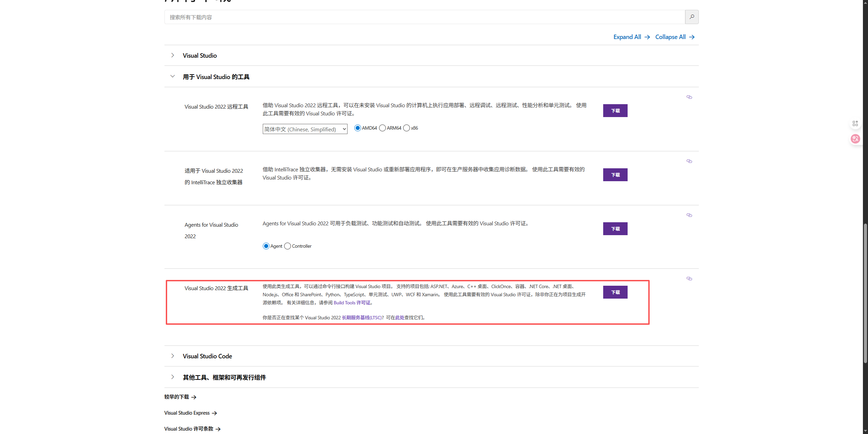Collapse the 用于 Visual Studio 的工具 section

point(173,77)
